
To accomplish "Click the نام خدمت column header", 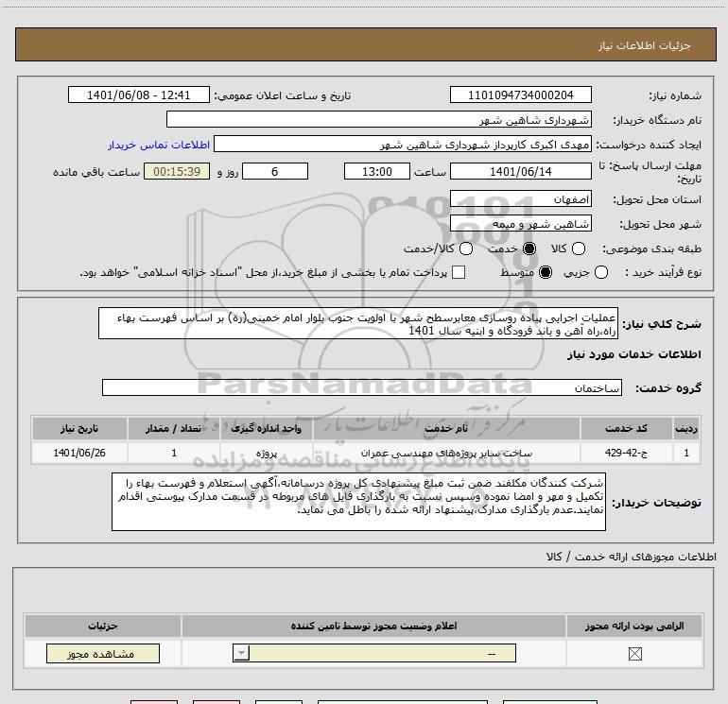I will [x=446, y=428].
